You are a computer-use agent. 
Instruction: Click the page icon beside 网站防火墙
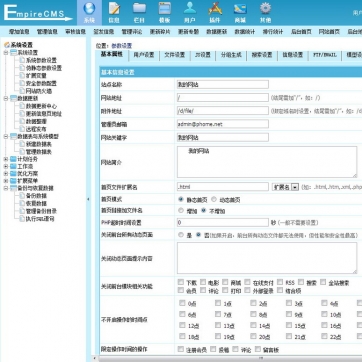tap(22, 91)
